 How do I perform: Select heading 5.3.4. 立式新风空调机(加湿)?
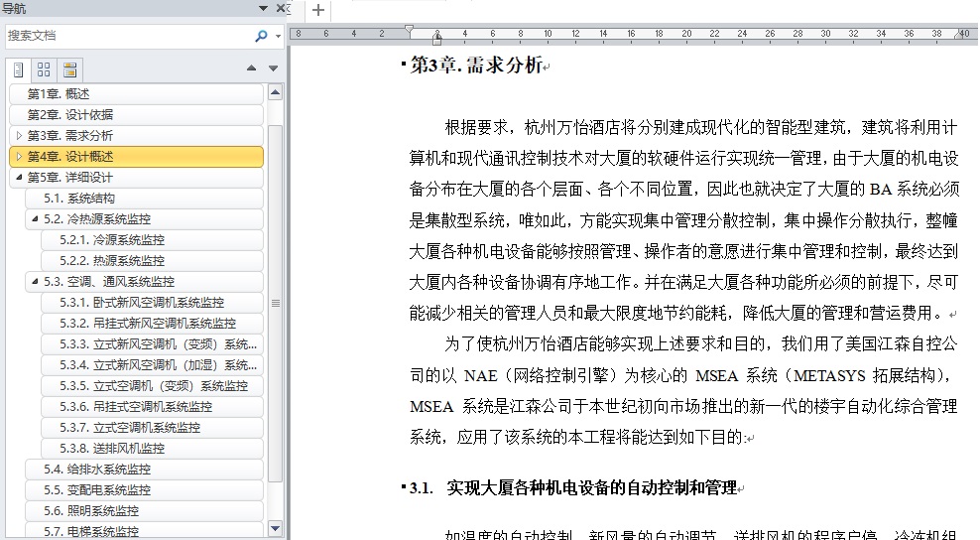(153, 364)
